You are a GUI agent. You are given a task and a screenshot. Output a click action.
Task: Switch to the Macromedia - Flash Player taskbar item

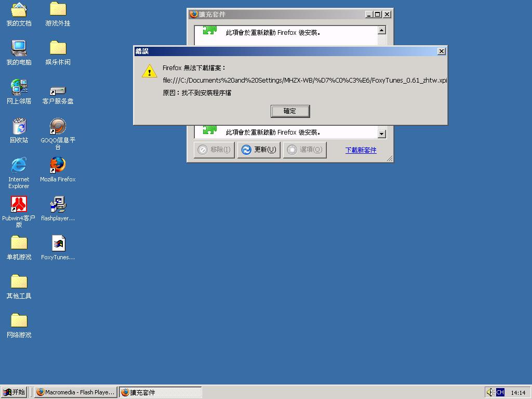click(76, 392)
